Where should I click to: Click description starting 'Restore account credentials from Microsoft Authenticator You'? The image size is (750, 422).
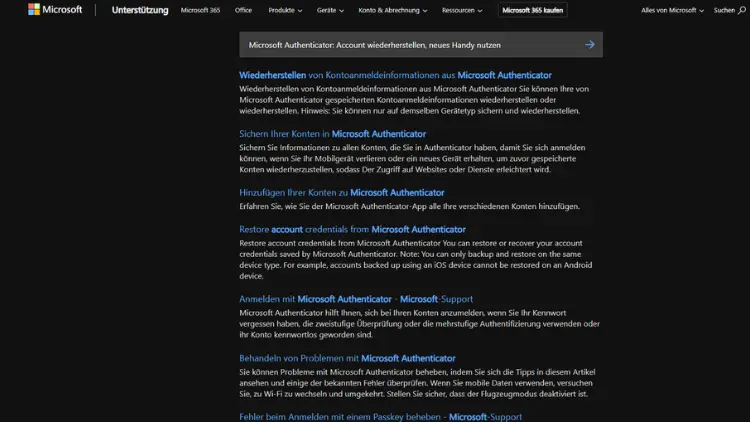[416, 259]
